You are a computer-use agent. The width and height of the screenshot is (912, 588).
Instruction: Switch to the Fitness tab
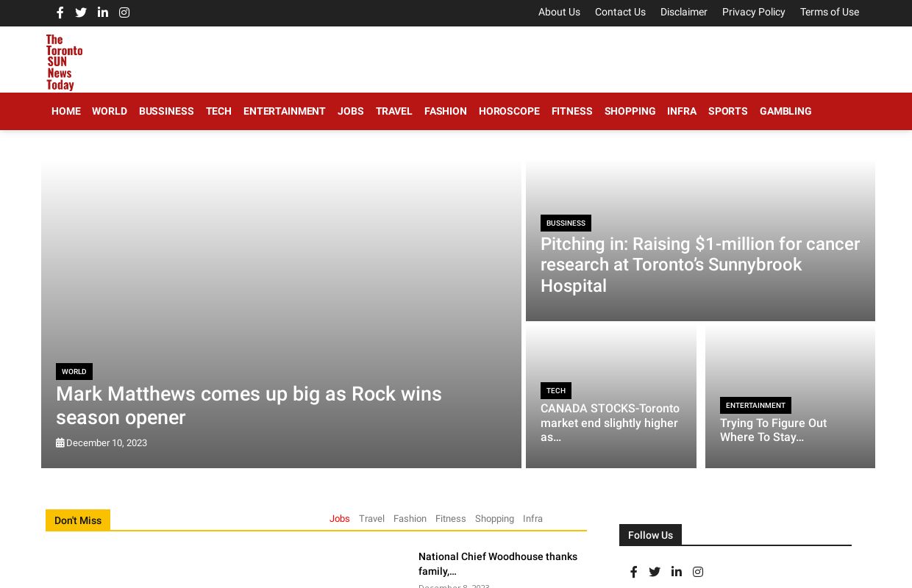(450, 519)
